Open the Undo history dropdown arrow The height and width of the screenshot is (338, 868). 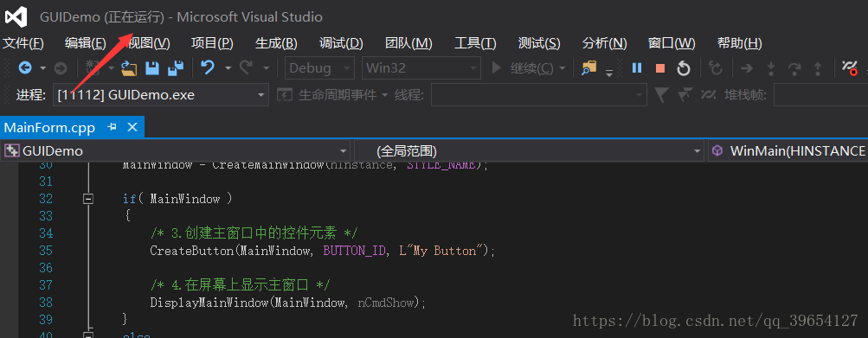[228, 68]
